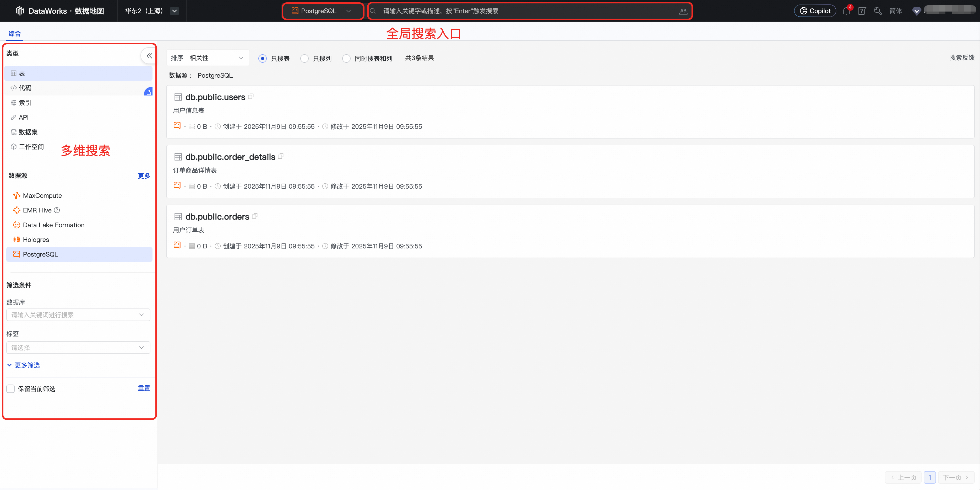Select the 只搜列 radio option
This screenshot has height=490, width=980.
click(x=304, y=58)
